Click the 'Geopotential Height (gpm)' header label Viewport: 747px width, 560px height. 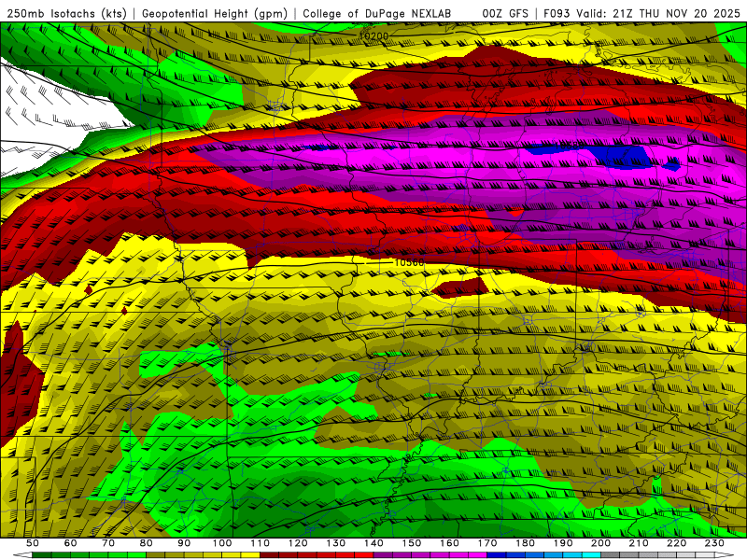pos(215,13)
